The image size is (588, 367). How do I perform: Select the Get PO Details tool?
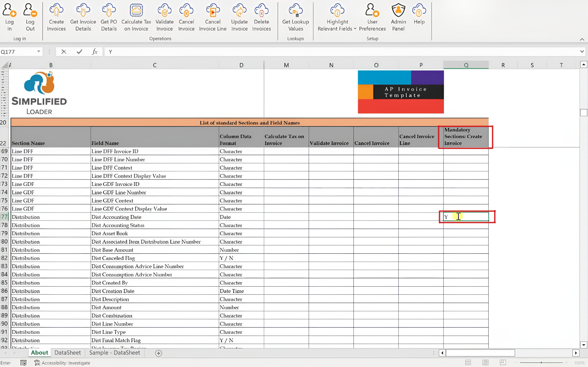[109, 17]
